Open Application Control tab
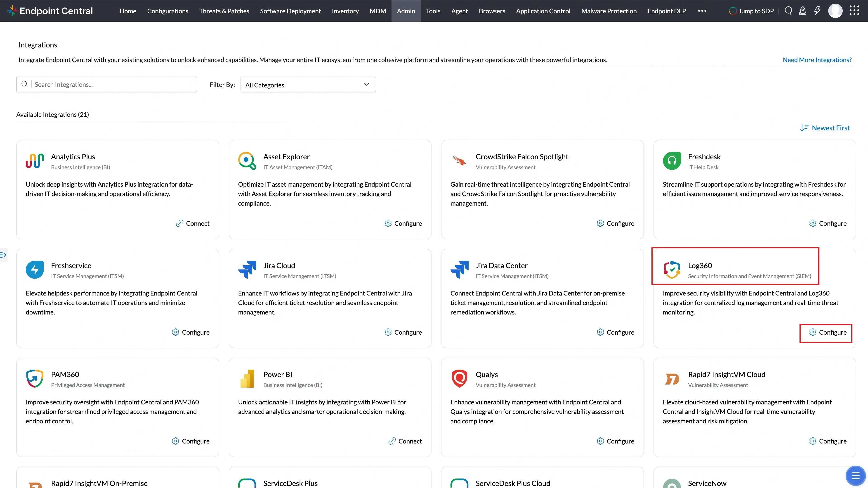The width and height of the screenshot is (868, 488). pos(543,11)
